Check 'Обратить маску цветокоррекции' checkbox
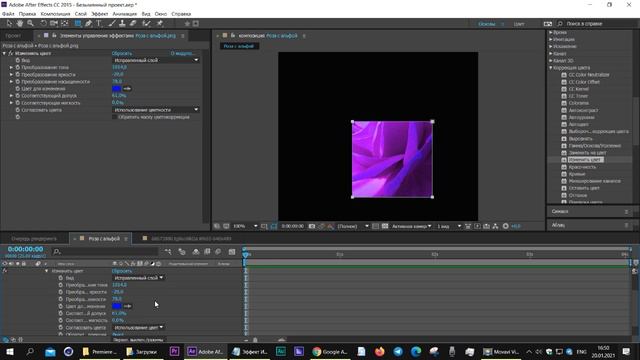The width and height of the screenshot is (640, 360). pyautogui.click(x=115, y=117)
